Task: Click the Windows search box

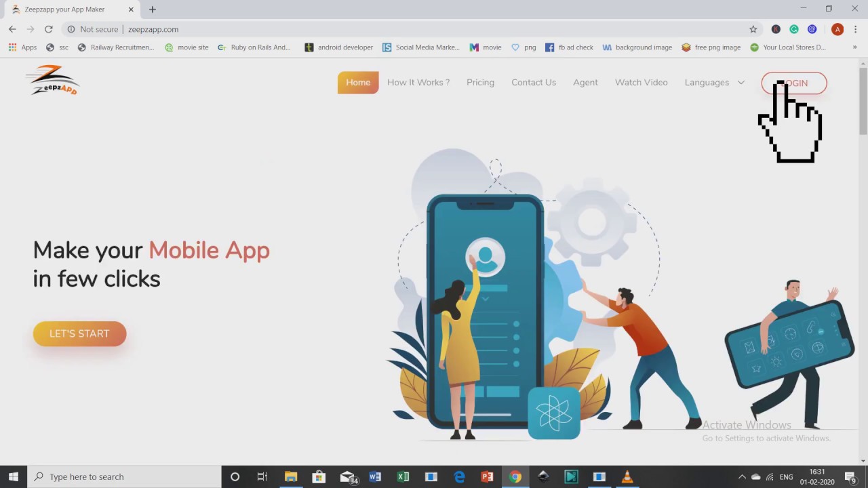Action: 124,476
